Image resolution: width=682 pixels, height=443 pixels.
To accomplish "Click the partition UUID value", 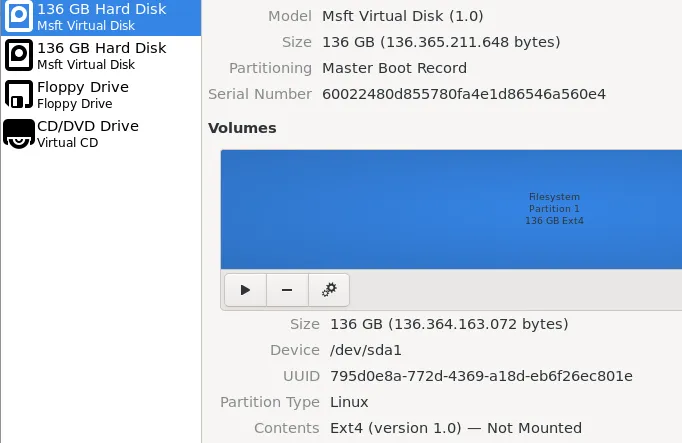I will (481, 376).
